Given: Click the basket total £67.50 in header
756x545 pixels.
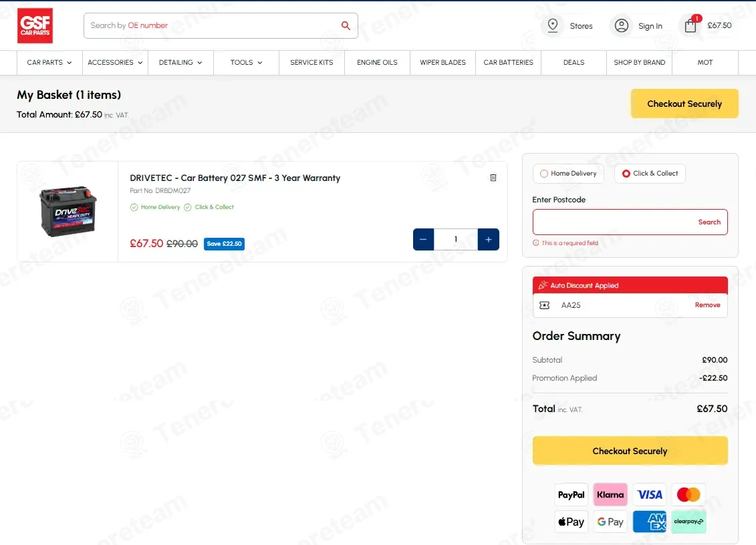Looking at the screenshot, I should 719,25.
